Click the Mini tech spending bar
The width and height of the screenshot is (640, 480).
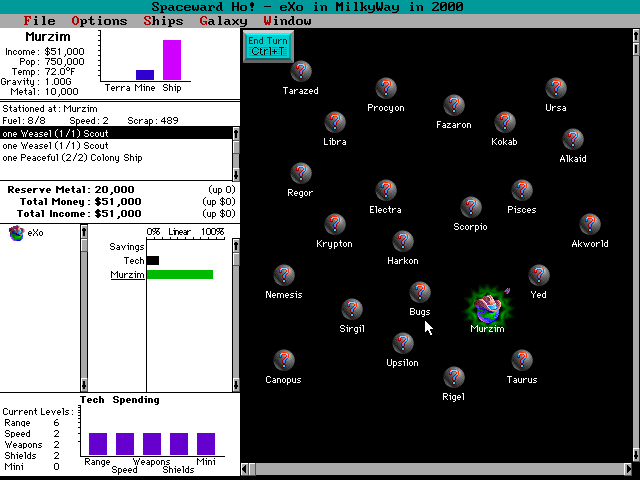click(206, 444)
